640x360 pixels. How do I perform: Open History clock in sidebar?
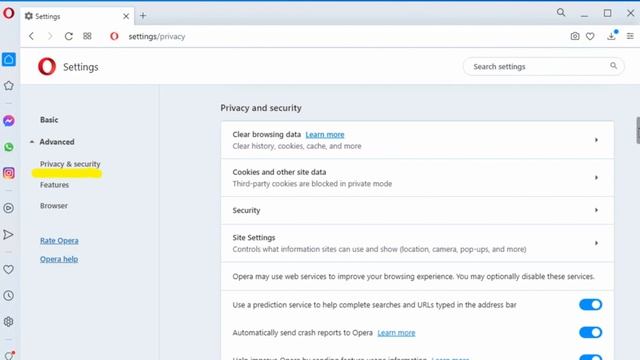pos(9,296)
